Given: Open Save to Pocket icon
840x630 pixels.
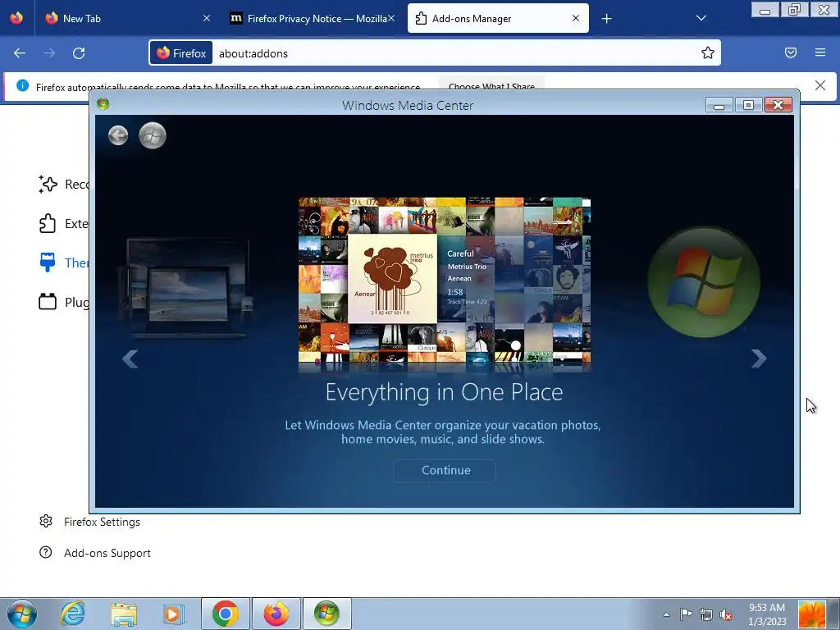Looking at the screenshot, I should tap(791, 52).
